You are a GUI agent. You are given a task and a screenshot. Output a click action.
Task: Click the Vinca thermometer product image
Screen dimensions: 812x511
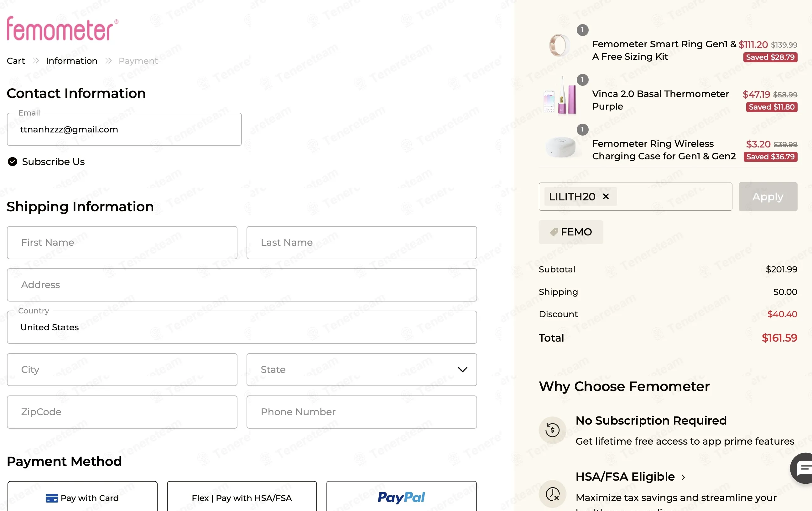(x=560, y=96)
